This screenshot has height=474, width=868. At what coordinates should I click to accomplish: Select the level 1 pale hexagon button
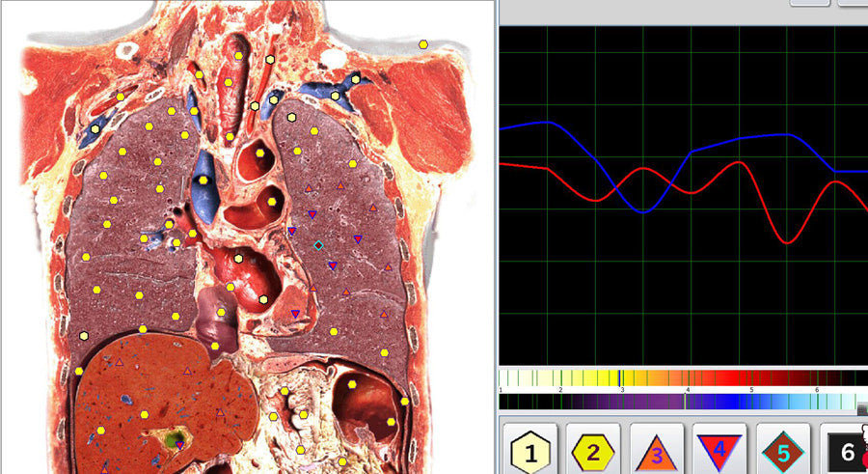[531, 450]
